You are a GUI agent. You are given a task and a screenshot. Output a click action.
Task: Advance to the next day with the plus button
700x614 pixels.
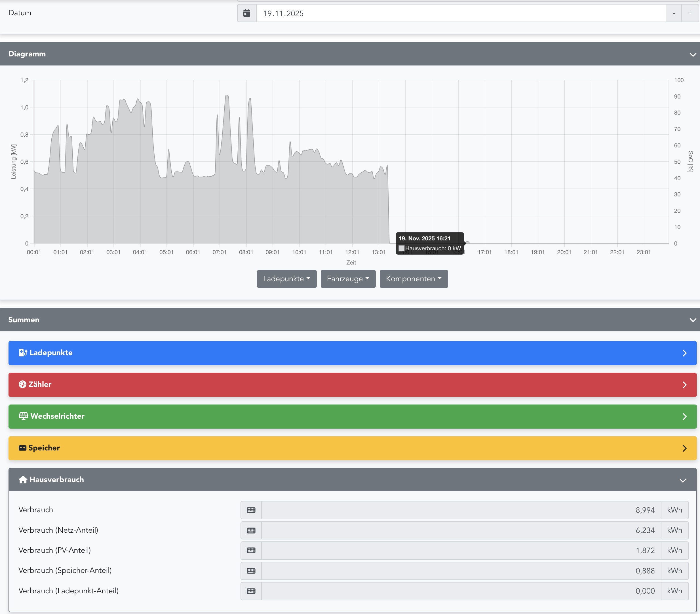click(x=690, y=13)
